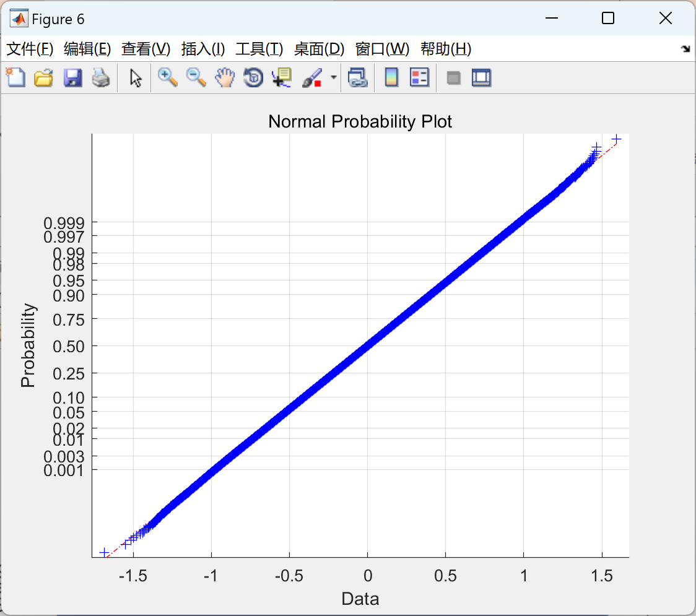Activate the Zoom Out magnifier tool
Image resolution: width=696 pixels, height=616 pixels.
(x=196, y=77)
